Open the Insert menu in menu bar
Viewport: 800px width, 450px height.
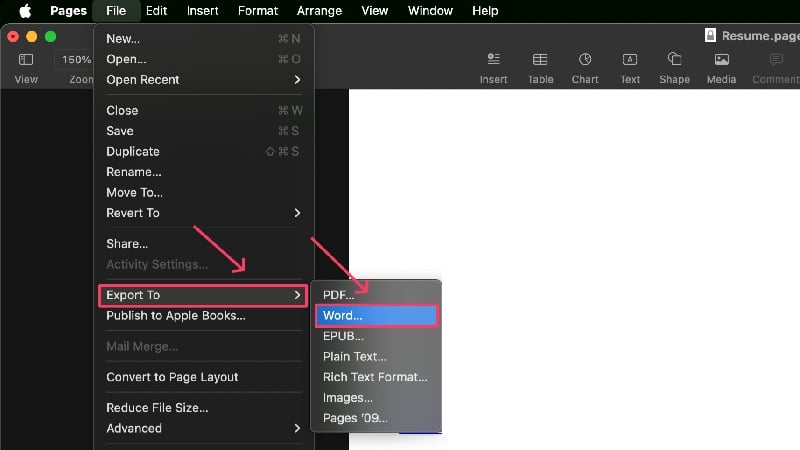click(x=203, y=11)
